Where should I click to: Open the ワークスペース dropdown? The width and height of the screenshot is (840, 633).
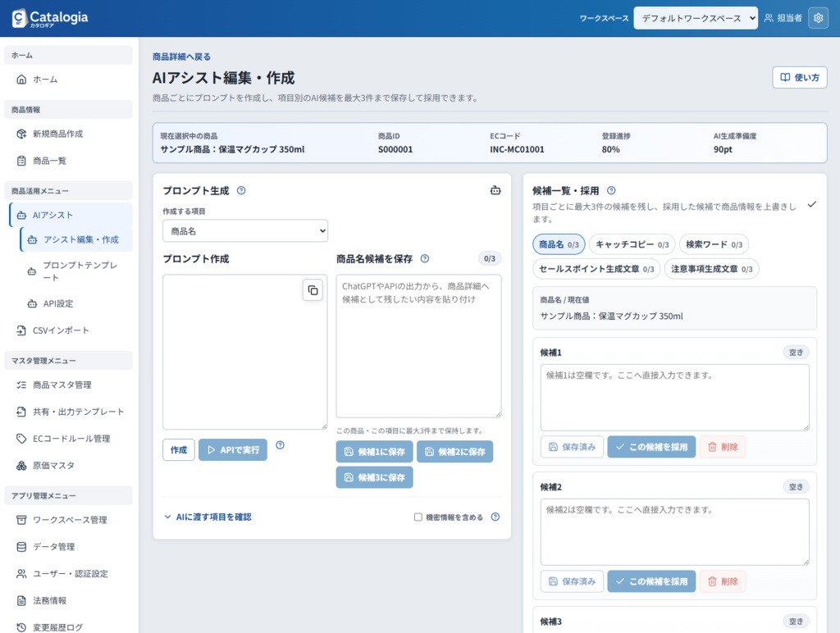coord(696,18)
